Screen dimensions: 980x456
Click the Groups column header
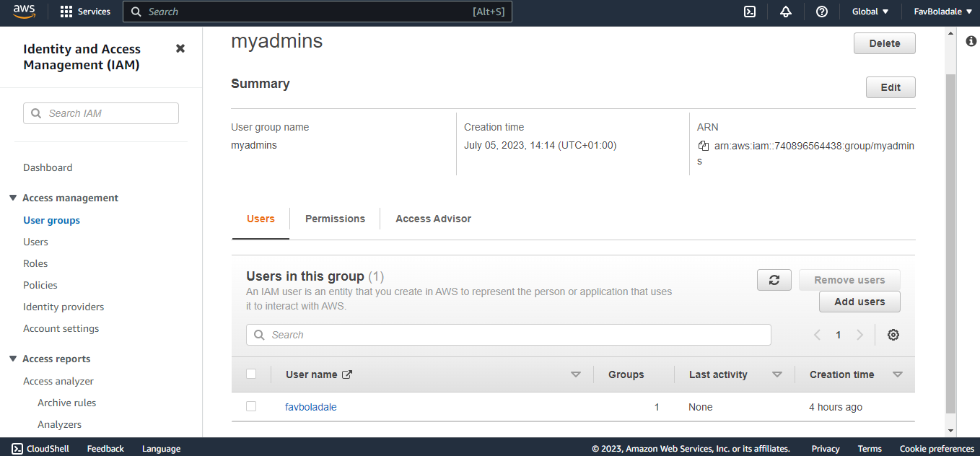tap(626, 374)
